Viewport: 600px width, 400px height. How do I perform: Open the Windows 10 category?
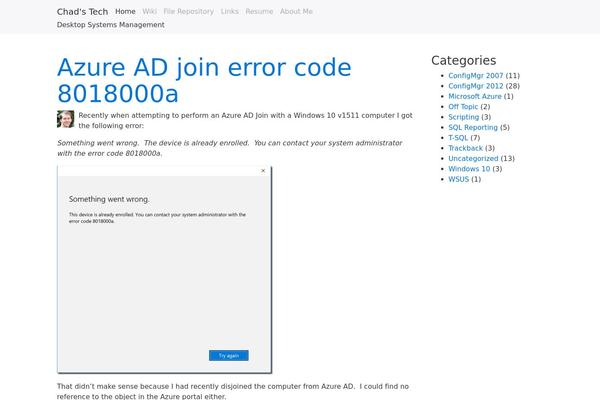point(469,168)
